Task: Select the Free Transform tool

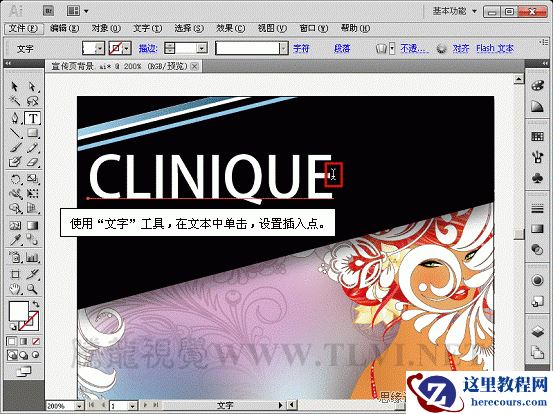Action: 32,194
